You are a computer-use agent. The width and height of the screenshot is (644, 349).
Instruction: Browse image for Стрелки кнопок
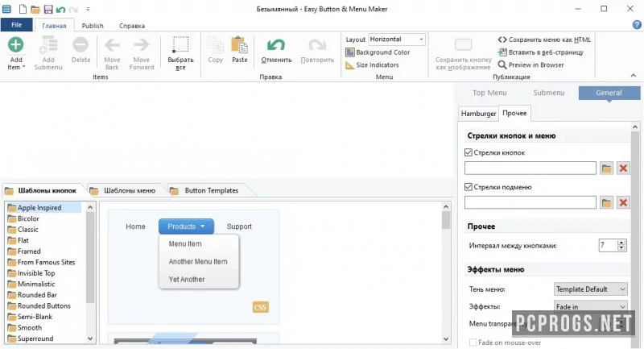point(607,168)
